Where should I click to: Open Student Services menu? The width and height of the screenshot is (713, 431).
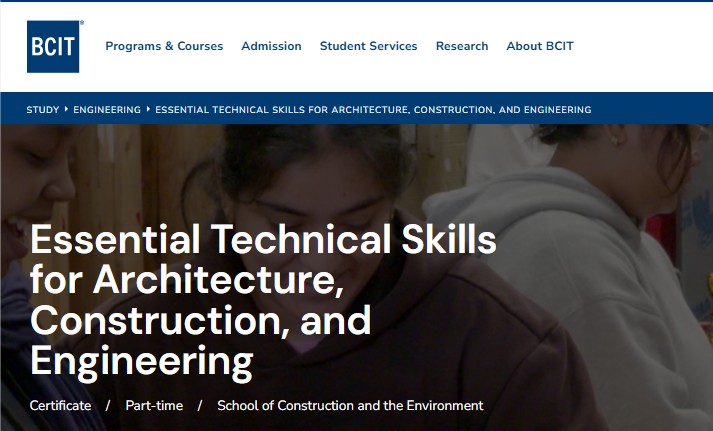pos(368,46)
